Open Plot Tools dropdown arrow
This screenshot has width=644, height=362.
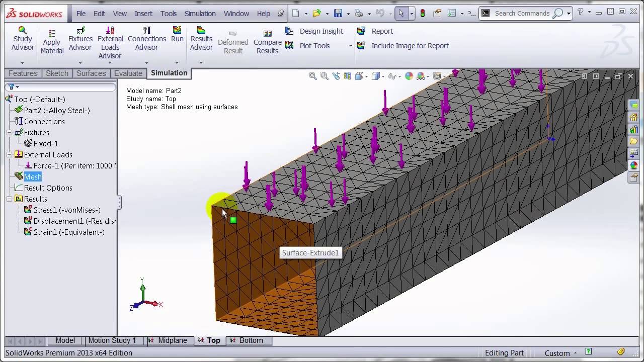[351, 46]
